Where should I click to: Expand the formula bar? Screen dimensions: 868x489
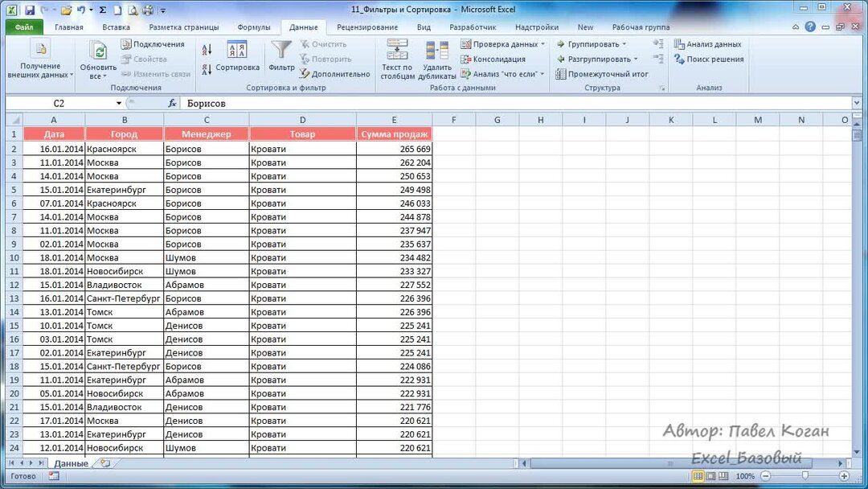[x=857, y=103]
